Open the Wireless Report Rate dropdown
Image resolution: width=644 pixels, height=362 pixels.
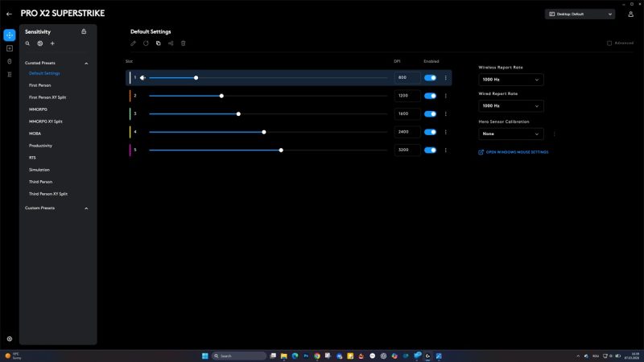point(511,80)
